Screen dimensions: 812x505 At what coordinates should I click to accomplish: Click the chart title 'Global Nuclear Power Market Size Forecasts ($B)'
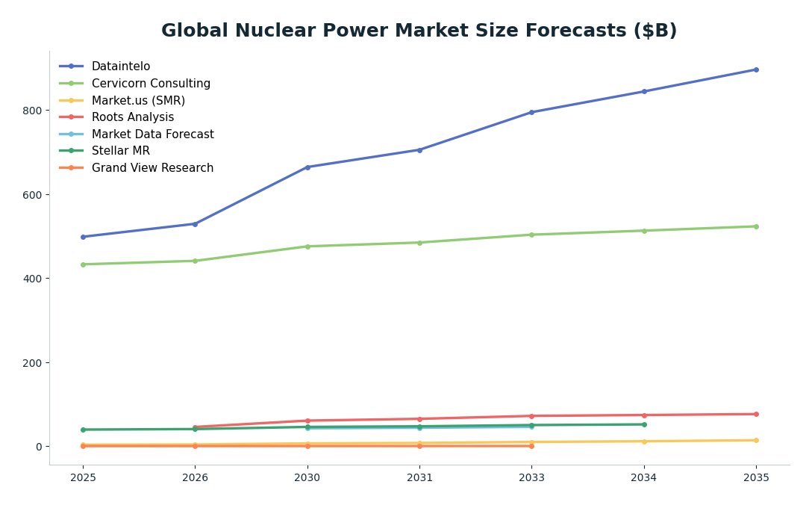click(419, 30)
